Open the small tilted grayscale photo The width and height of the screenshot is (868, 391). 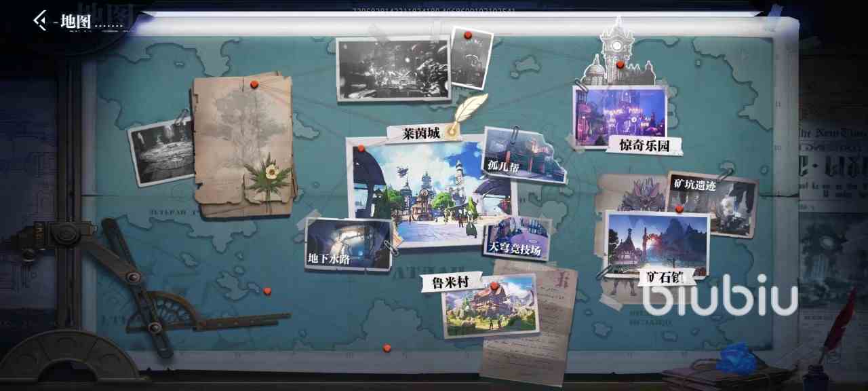tap(471, 58)
